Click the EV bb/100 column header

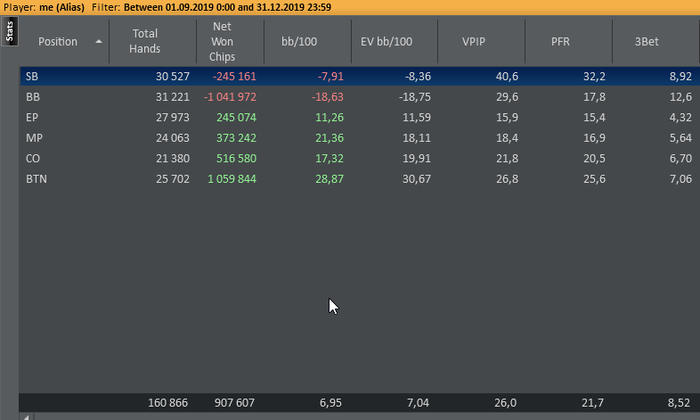[386, 42]
